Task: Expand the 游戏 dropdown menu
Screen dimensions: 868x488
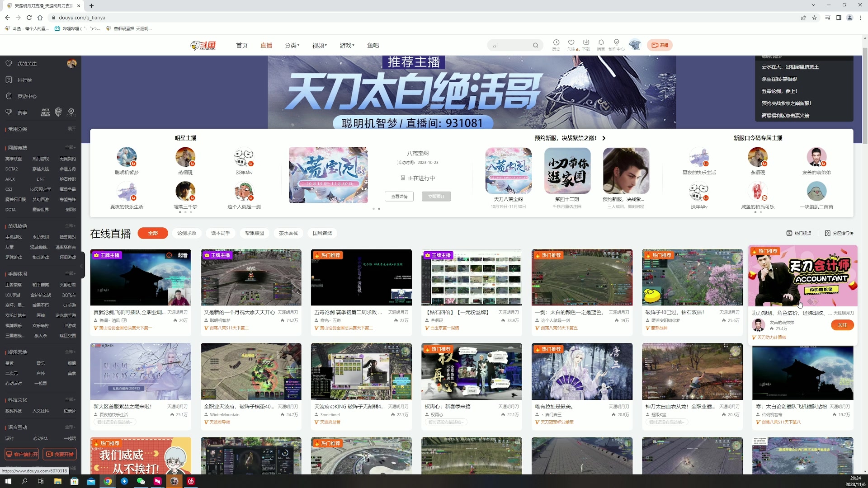Action: pos(346,45)
